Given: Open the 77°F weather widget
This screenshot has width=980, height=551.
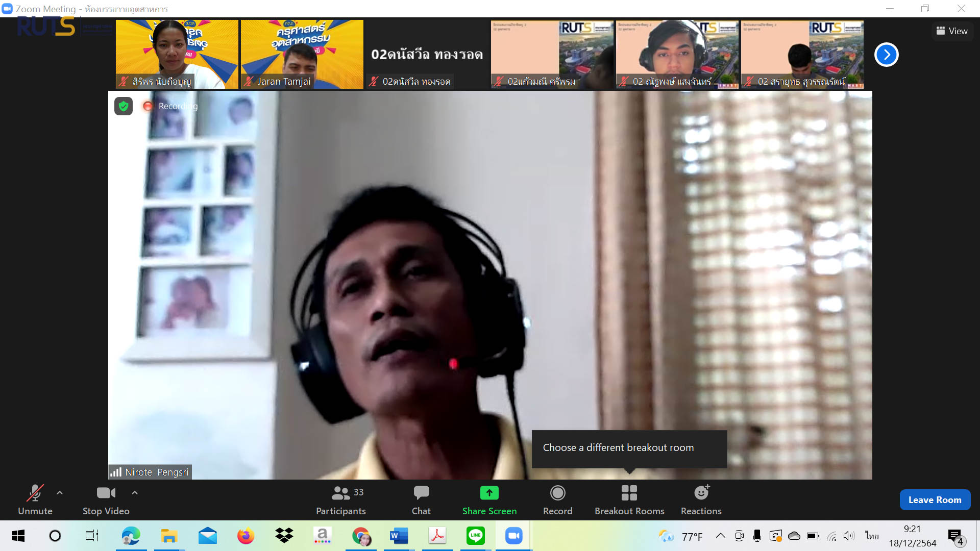Looking at the screenshot, I should [681, 536].
